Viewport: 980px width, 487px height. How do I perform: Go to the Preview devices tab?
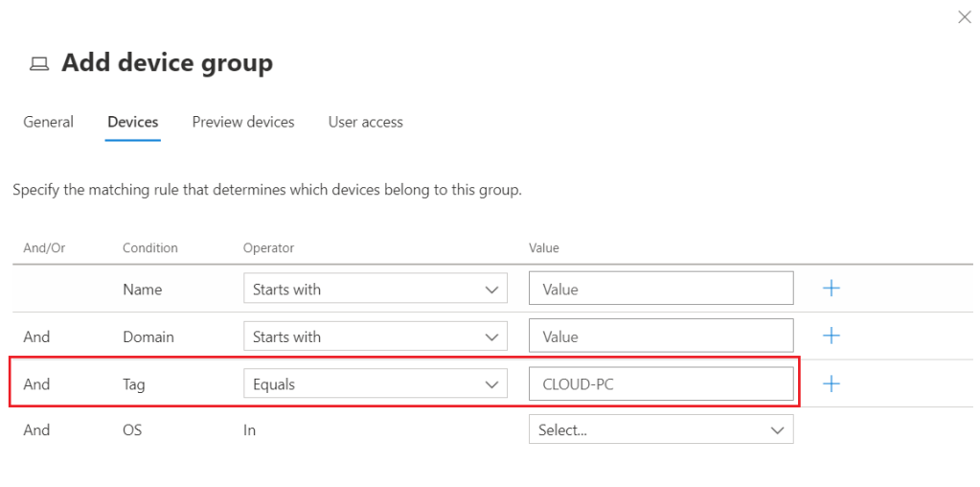coord(243,122)
